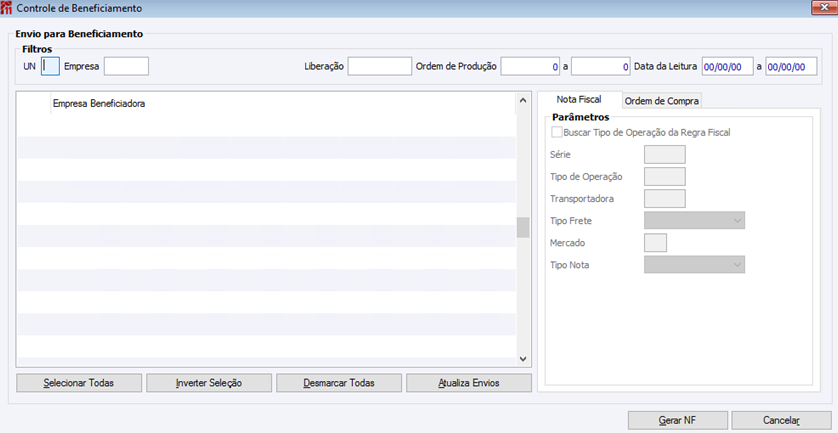The height and width of the screenshot is (433, 838).
Task: Close the Controle de Beneficiamento window
Action: coord(824,7)
